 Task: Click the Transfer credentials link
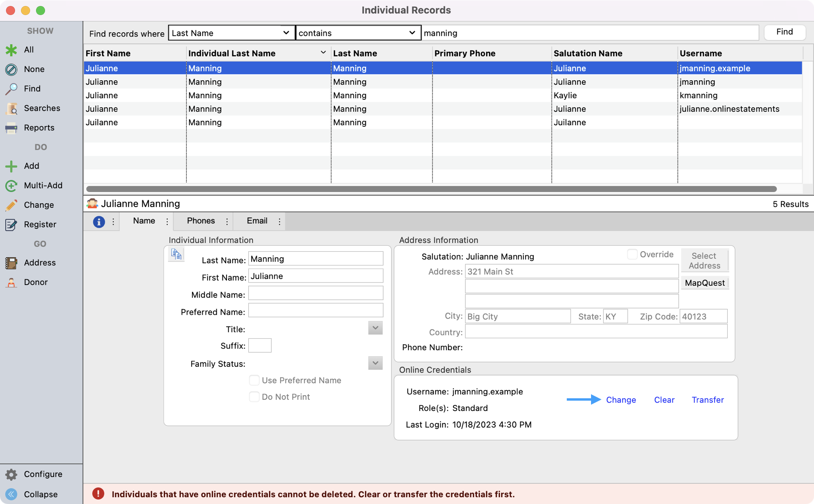click(x=707, y=400)
